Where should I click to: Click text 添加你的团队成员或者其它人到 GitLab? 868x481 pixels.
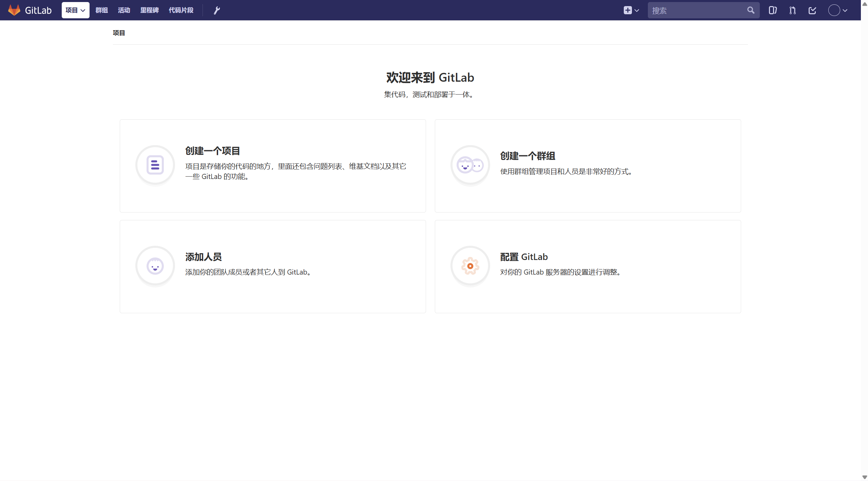pyautogui.click(x=248, y=272)
